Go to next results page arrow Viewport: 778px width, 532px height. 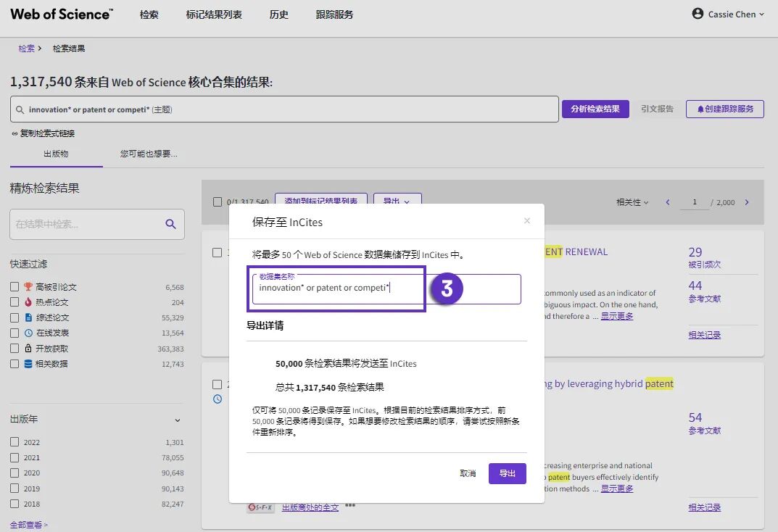click(x=747, y=202)
